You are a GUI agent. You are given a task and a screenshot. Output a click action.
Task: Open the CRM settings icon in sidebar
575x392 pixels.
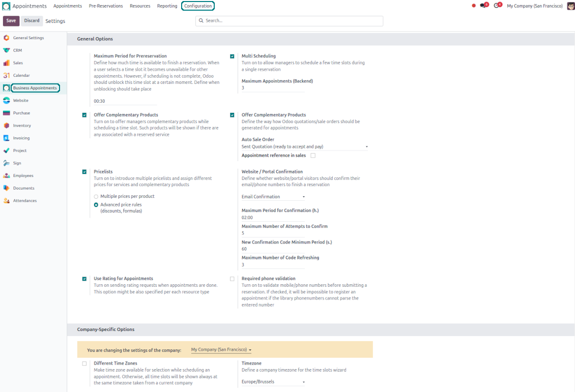click(6, 50)
